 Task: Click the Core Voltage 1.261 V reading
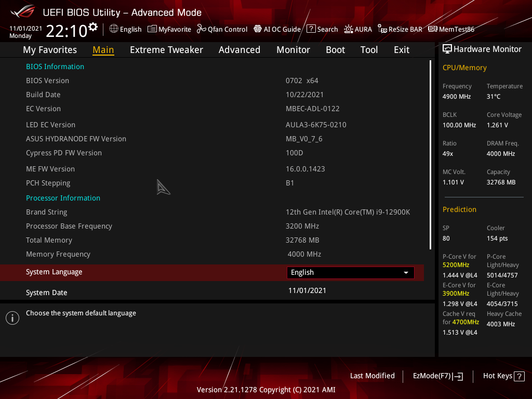coord(497,125)
